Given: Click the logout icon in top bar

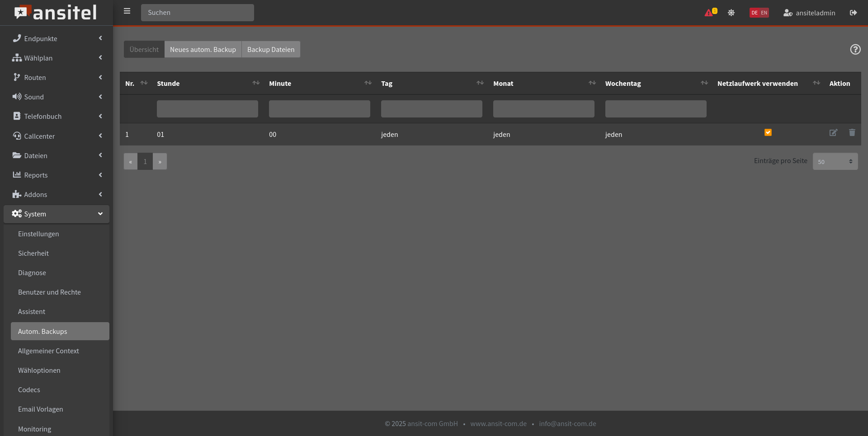Looking at the screenshot, I should tap(853, 13).
